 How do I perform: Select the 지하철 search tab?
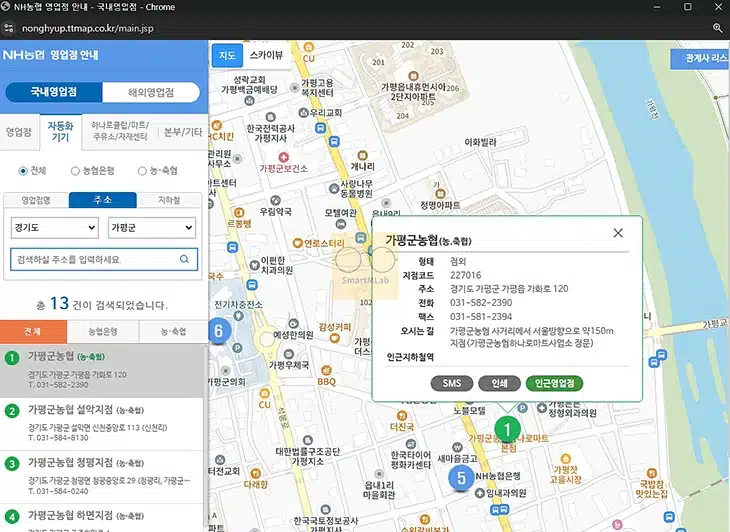coord(169,200)
